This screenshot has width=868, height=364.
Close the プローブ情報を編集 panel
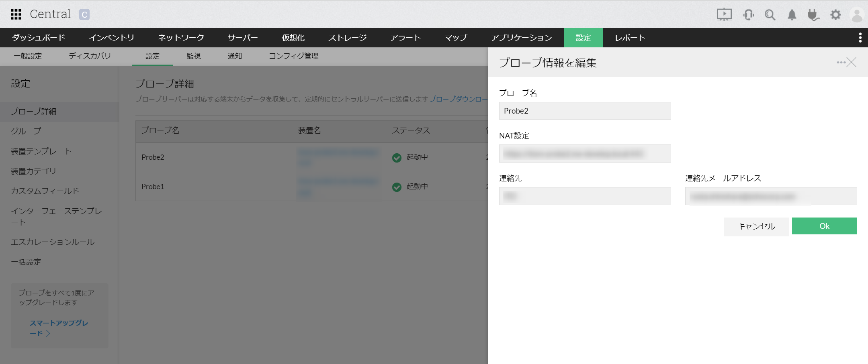[x=852, y=63]
